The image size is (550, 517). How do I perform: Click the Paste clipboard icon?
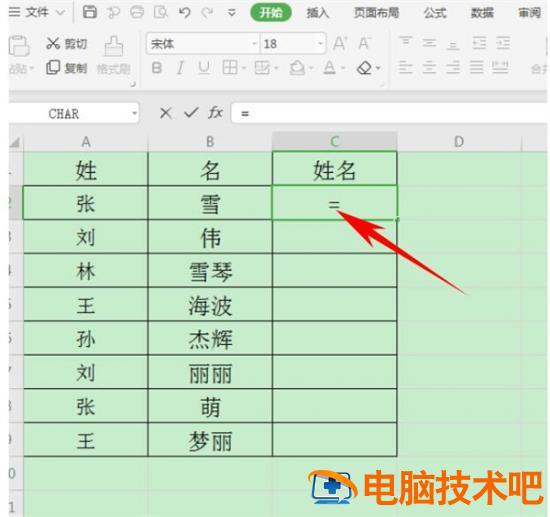tap(18, 46)
